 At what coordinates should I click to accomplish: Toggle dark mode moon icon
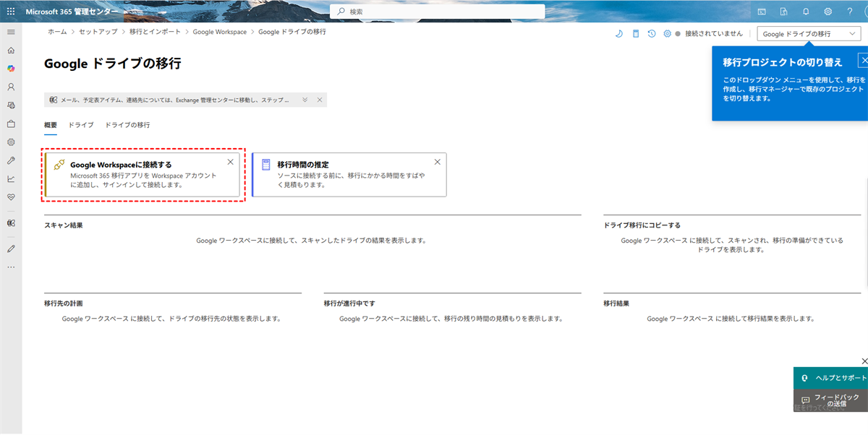619,33
